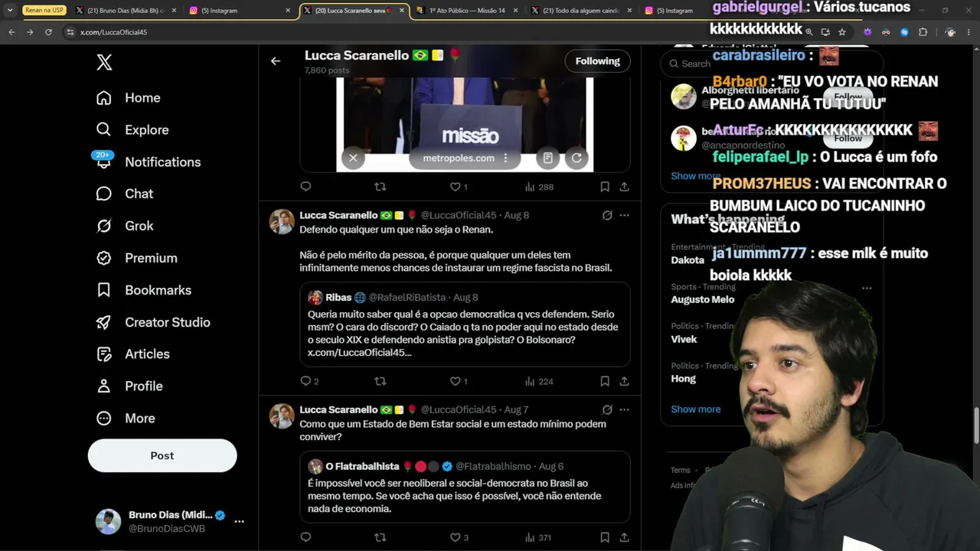Bookmark the metropoles.com media post
The width and height of the screenshot is (980, 551).
point(605,187)
